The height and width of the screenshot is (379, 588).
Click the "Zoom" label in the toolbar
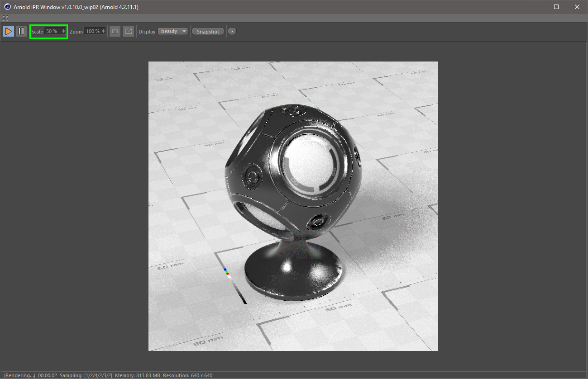76,32
